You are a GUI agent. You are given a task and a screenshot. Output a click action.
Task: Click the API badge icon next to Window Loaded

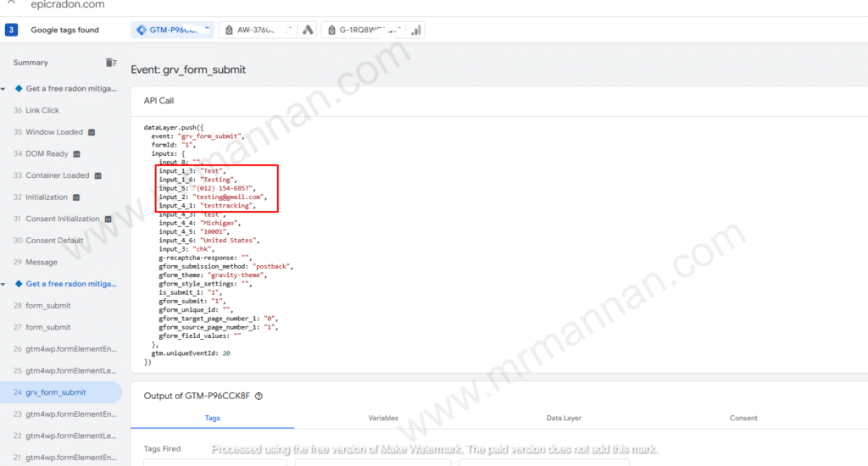coord(92,132)
